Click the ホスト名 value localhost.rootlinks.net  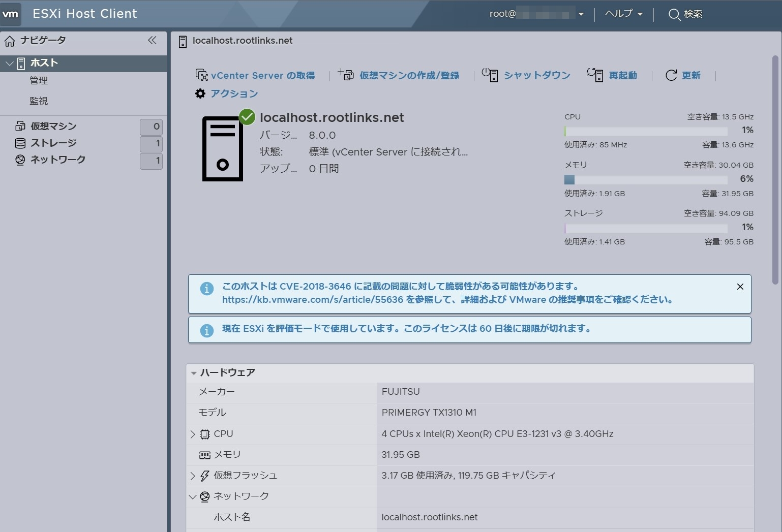click(x=430, y=517)
